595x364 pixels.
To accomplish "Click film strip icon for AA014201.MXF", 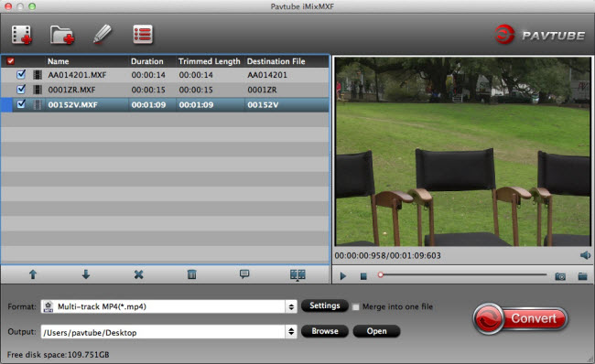I will [x=38, y=75].
